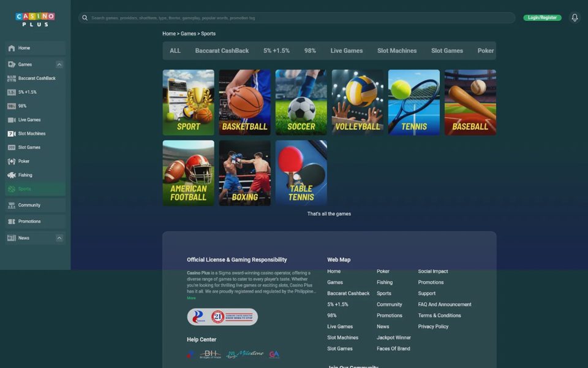
Task: Go to Home in the breadcrumb
Action: tap(169, 33)
